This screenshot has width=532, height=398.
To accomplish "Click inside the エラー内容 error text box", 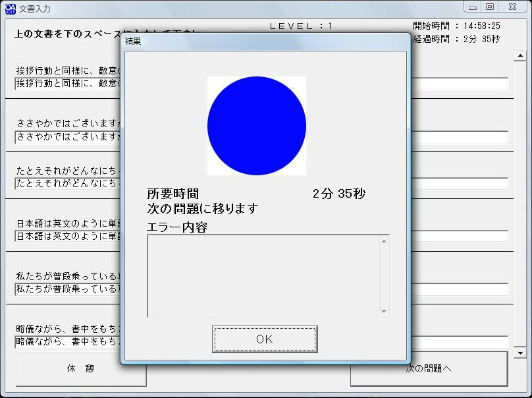I will pos(268,275).
